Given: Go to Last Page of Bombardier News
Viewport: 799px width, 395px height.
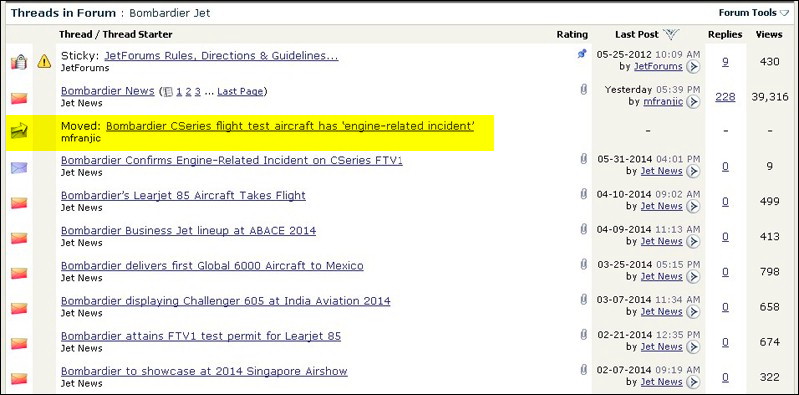Looking at the screenshot, I should tap(240, 92).
